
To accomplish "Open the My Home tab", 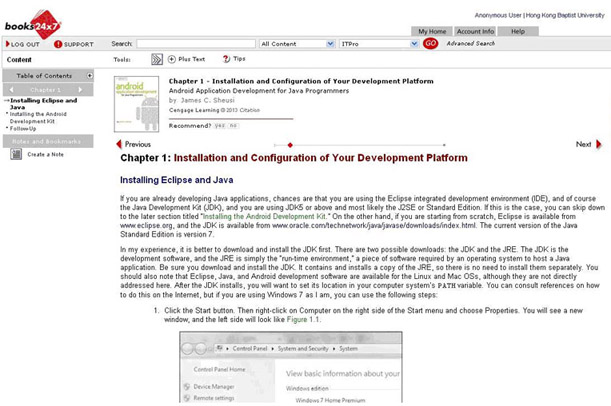I will coord(432,31).
